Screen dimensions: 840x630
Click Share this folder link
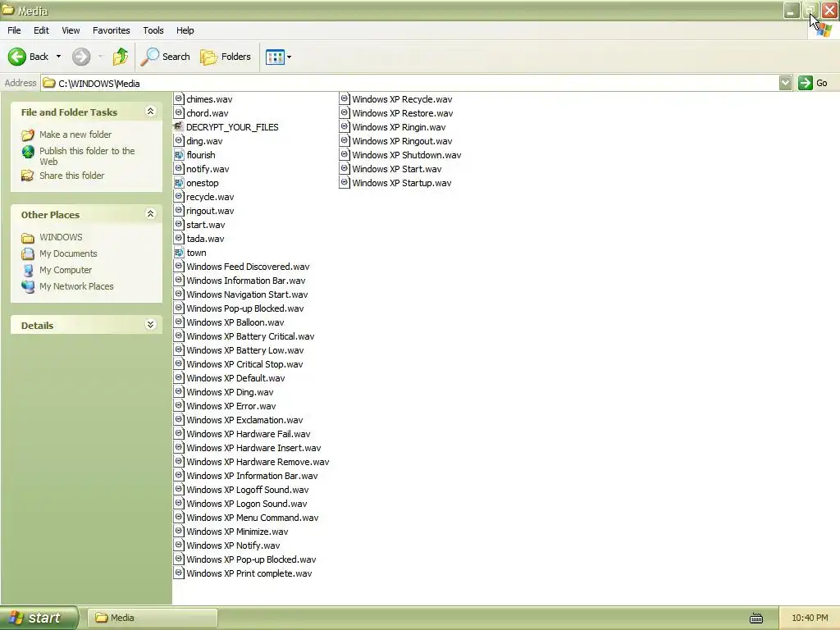(72, 176)
